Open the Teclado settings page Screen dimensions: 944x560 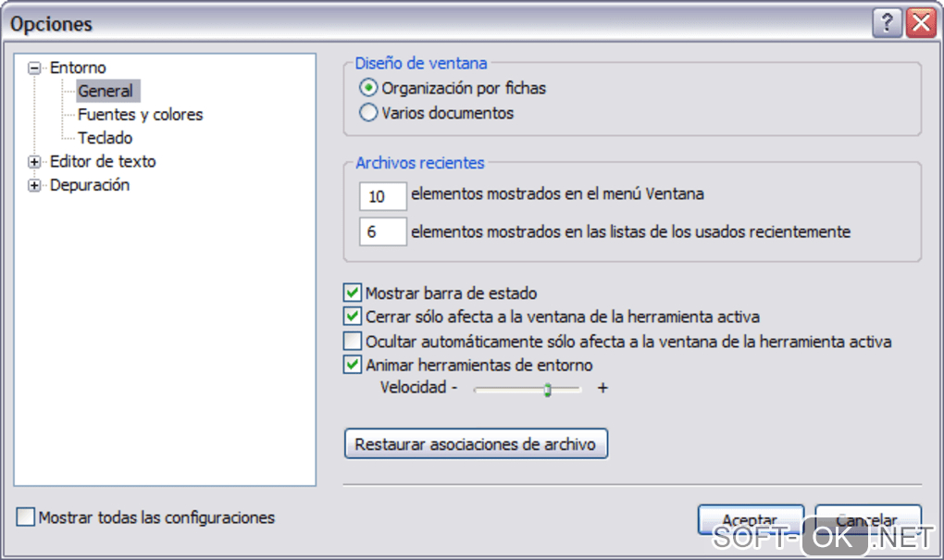click(x=105, y=138)
